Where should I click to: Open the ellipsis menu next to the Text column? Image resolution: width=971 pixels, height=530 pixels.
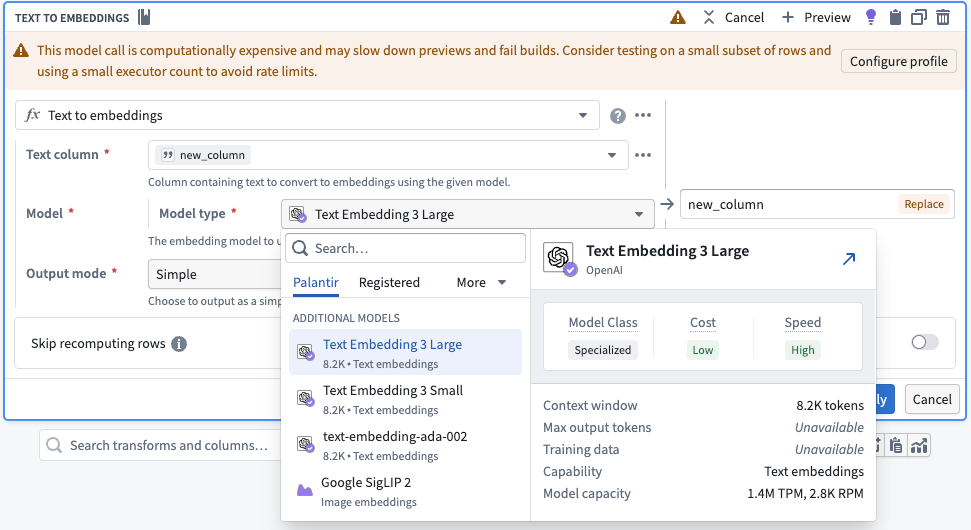[643, 155]
